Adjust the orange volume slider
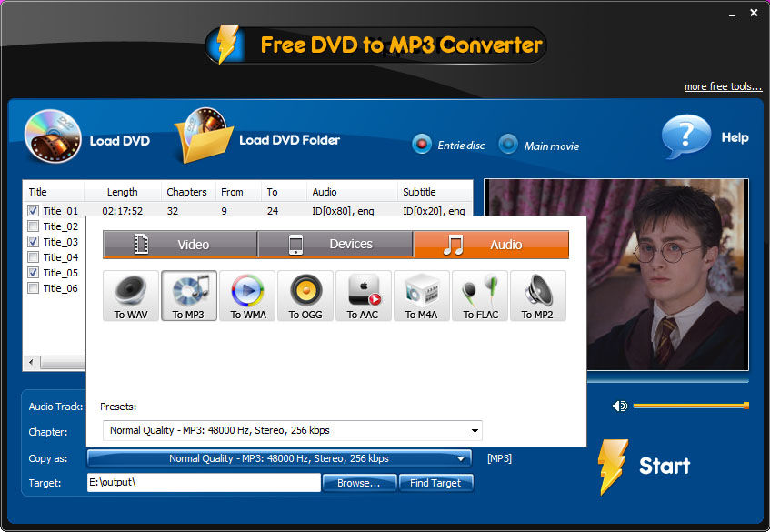 691,406
